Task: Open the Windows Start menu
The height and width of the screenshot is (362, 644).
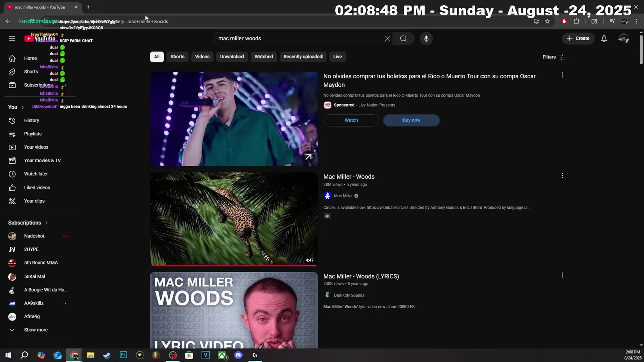Action: coord(8,355)
